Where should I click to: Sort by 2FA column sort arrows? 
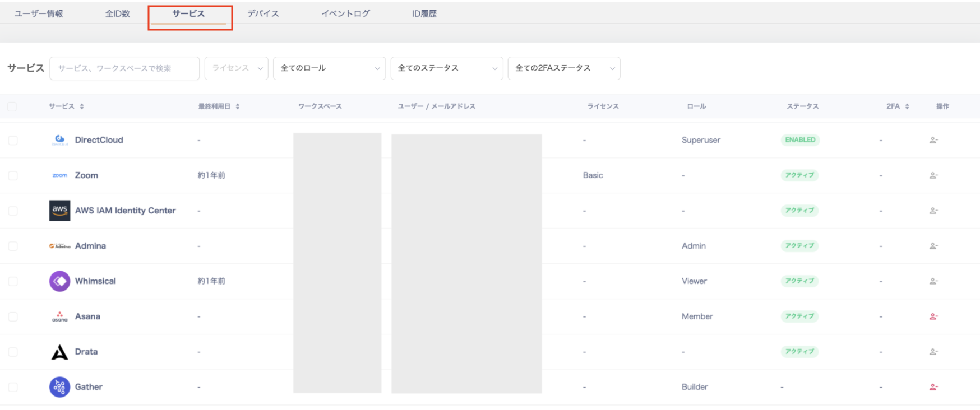point(907,106)
